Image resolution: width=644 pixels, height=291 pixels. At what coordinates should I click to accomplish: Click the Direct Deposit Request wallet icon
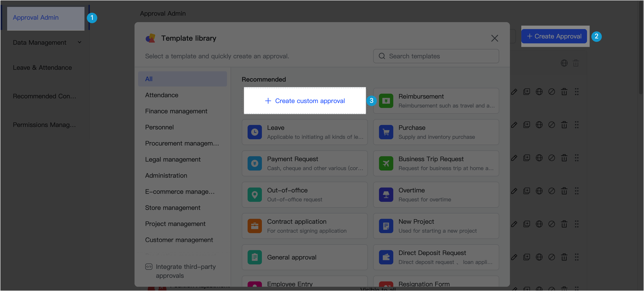tap(386, 257)
